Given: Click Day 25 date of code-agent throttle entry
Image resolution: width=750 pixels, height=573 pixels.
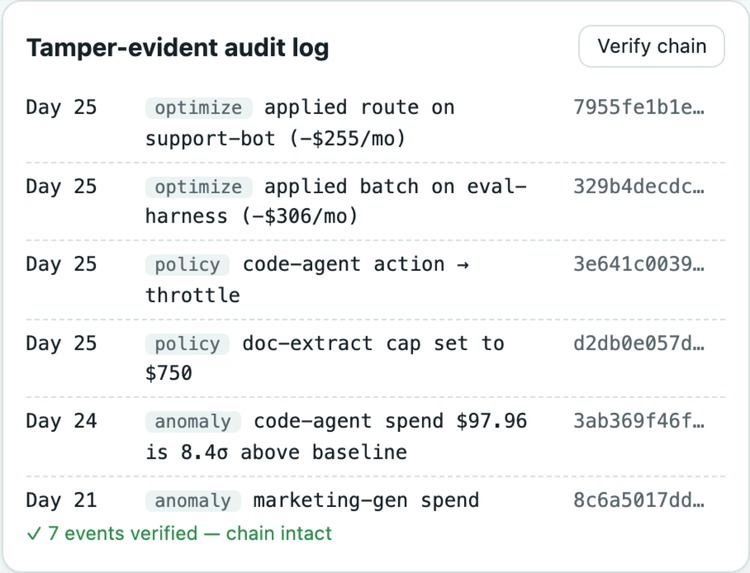Looking at the screenshot, I should coord(62,264).
